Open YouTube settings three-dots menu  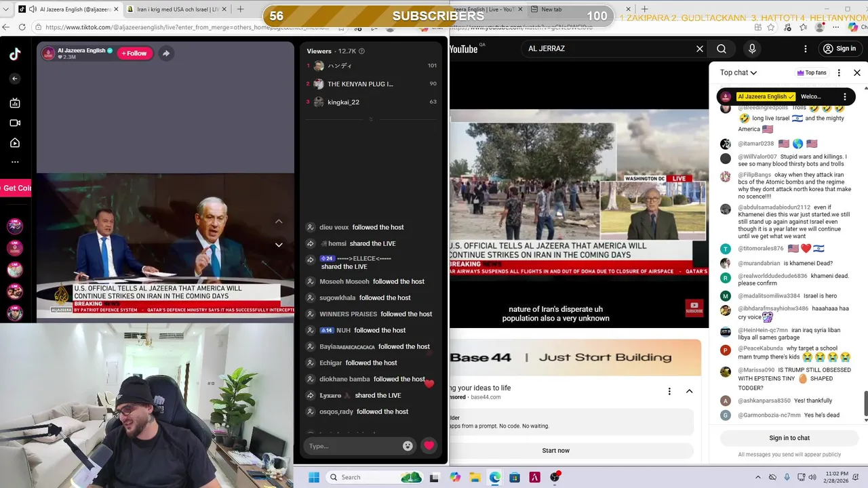pyautogui.click(x=806, y=49)
